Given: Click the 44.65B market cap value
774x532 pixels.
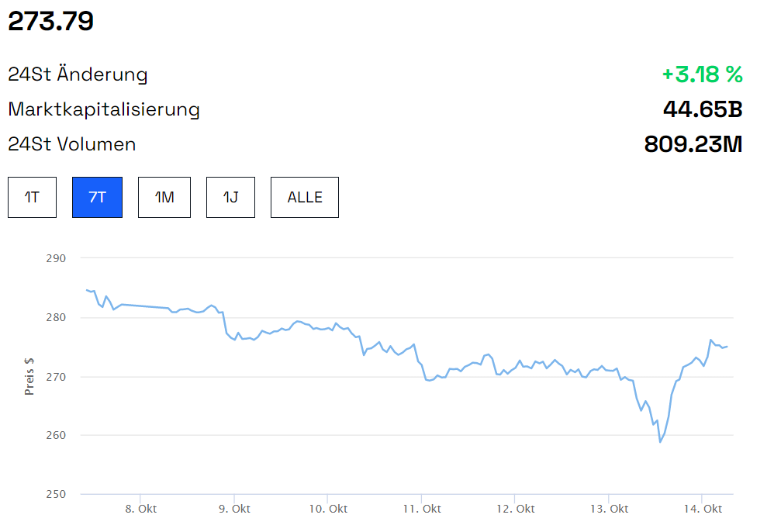Looking at the screenshot, I should pos(703,109).
